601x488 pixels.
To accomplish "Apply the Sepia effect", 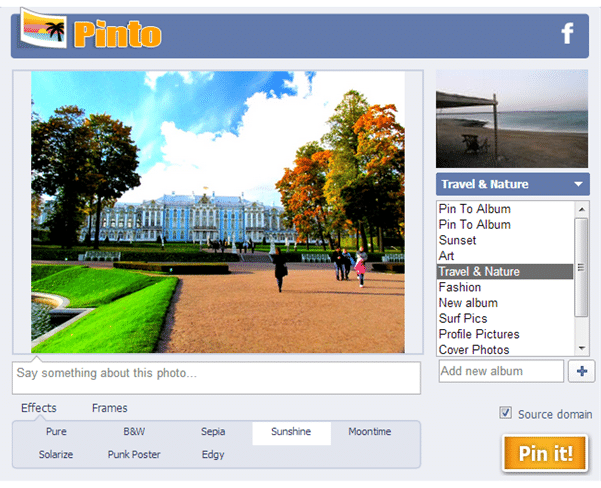I will click(x=213, y=432).
